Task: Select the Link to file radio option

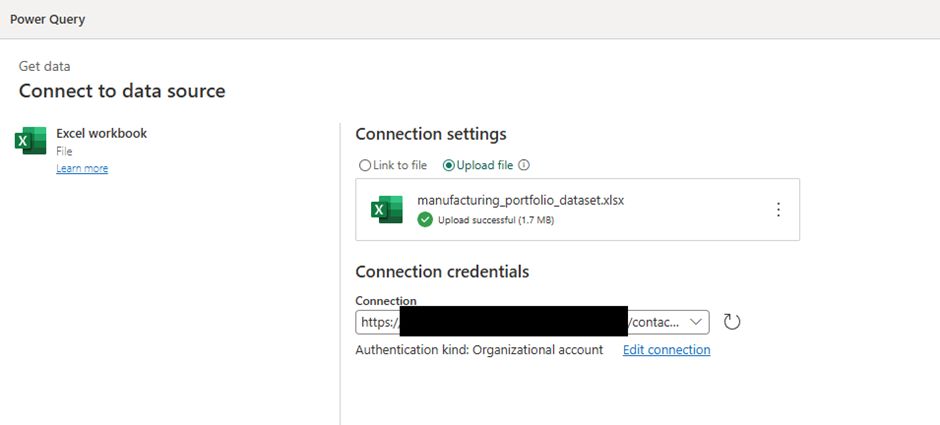Action: click(x=365, y=166)
